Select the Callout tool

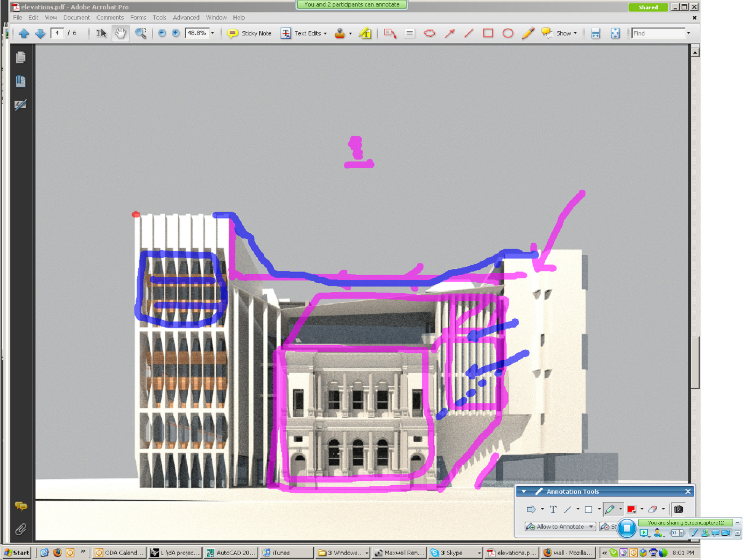(390, 33)
